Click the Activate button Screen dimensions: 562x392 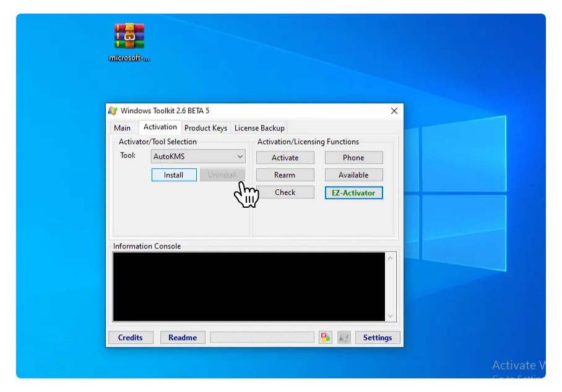(285, 158)
